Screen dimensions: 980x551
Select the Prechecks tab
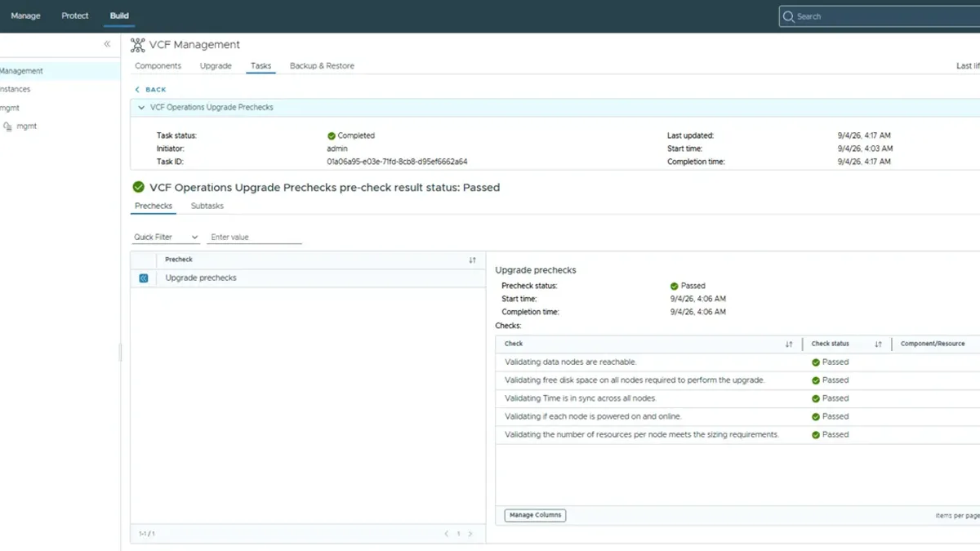[x=154, y=207]
